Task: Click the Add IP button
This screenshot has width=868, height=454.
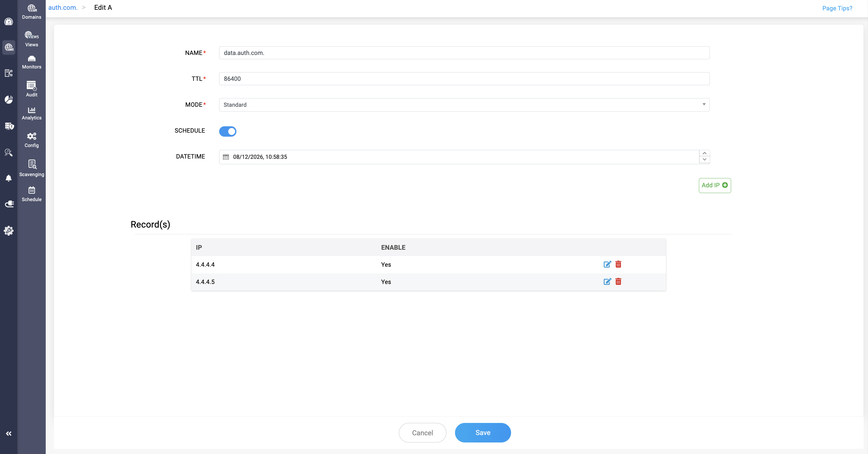Action: [x=715, y=185]
